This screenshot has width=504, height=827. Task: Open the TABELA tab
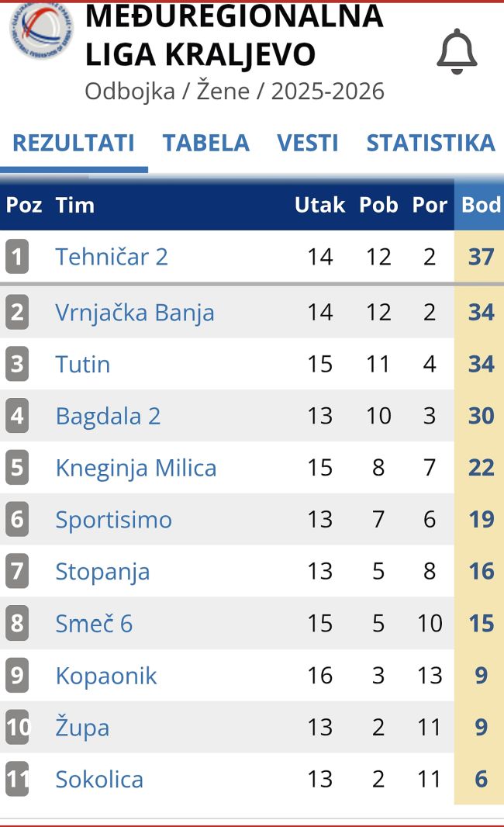[x=205, y=143]
